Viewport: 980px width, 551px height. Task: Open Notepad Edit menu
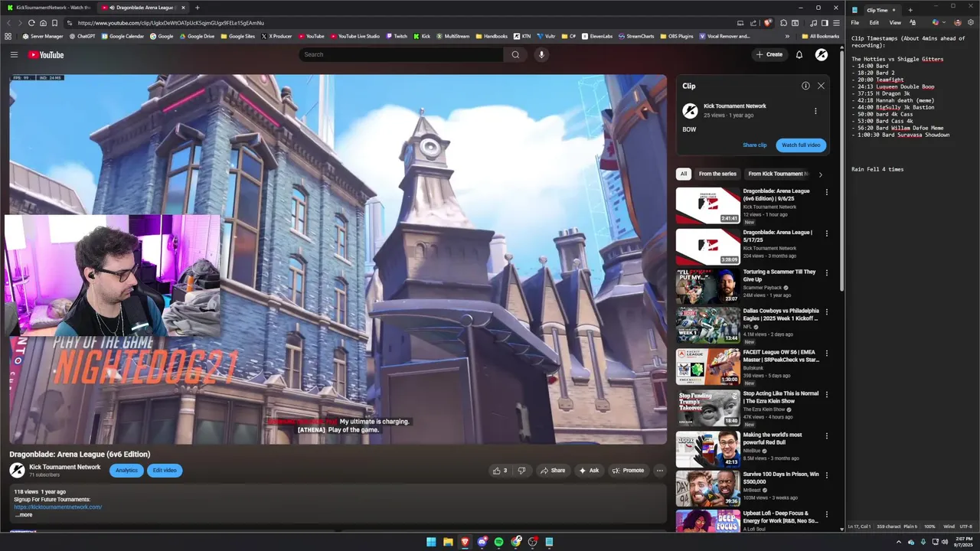(874, 23)
